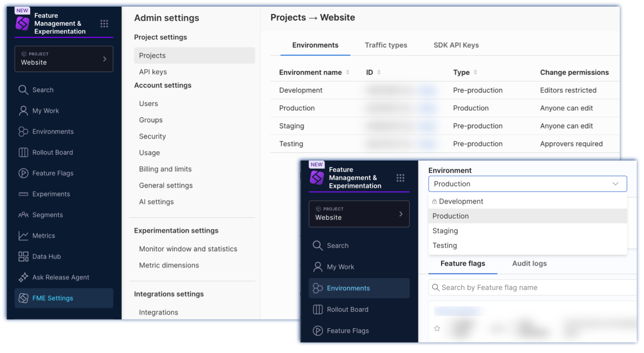This screenshot has height=353, width=644.
Task: Click the My Work person icon
Action: (x=23, y=111)
